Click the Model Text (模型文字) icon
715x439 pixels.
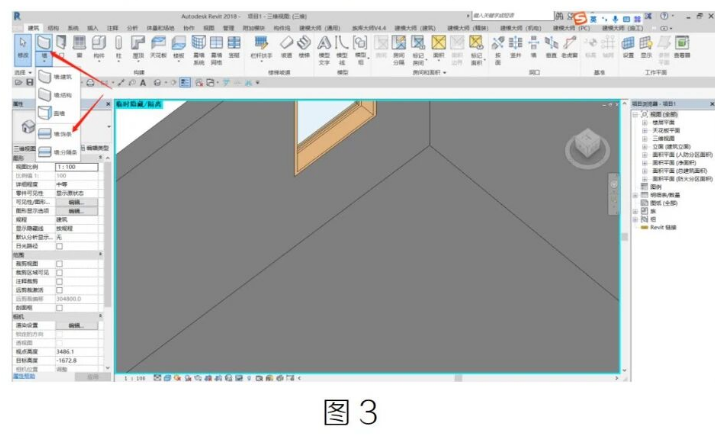[324, 43]
